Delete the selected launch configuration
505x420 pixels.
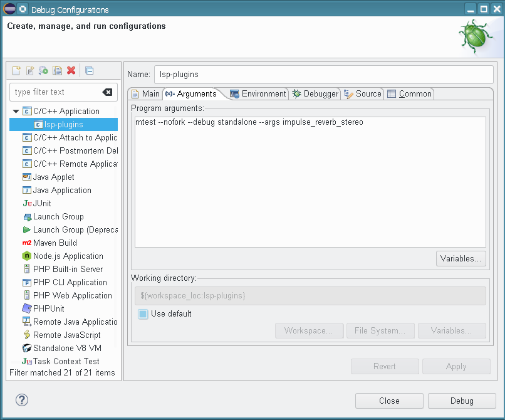point(71,70)
